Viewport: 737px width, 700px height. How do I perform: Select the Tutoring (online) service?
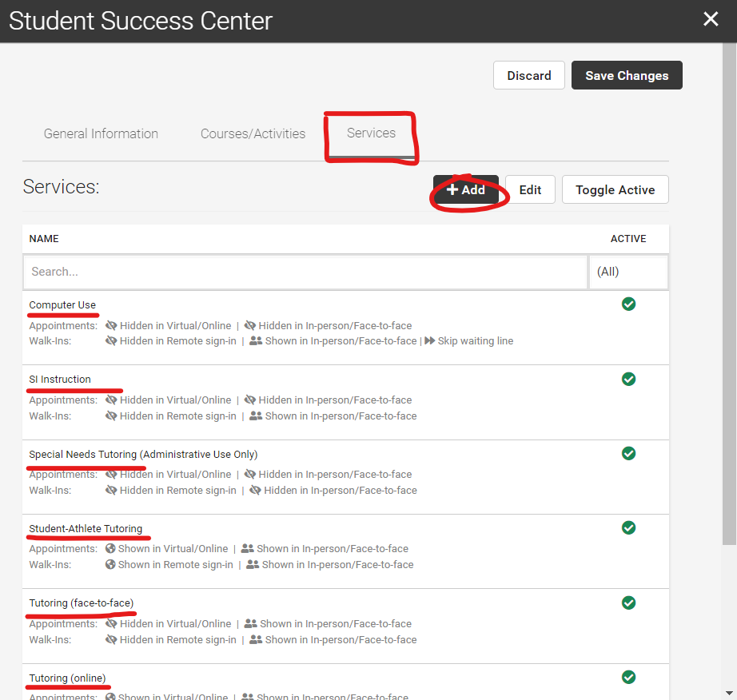point(67,678)
